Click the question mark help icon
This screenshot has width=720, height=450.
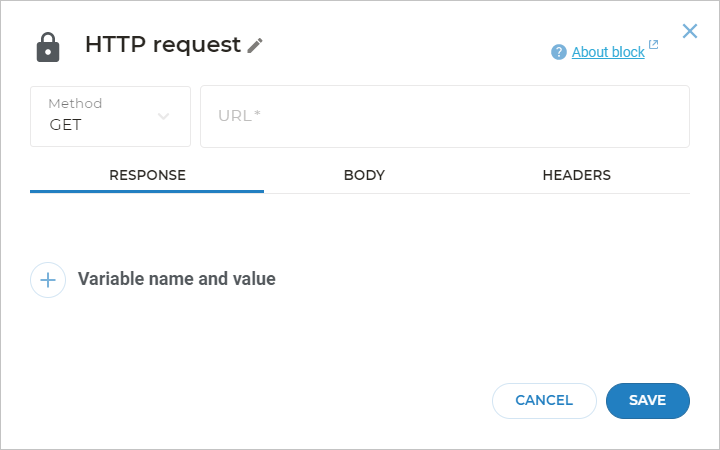click(559, 52)
